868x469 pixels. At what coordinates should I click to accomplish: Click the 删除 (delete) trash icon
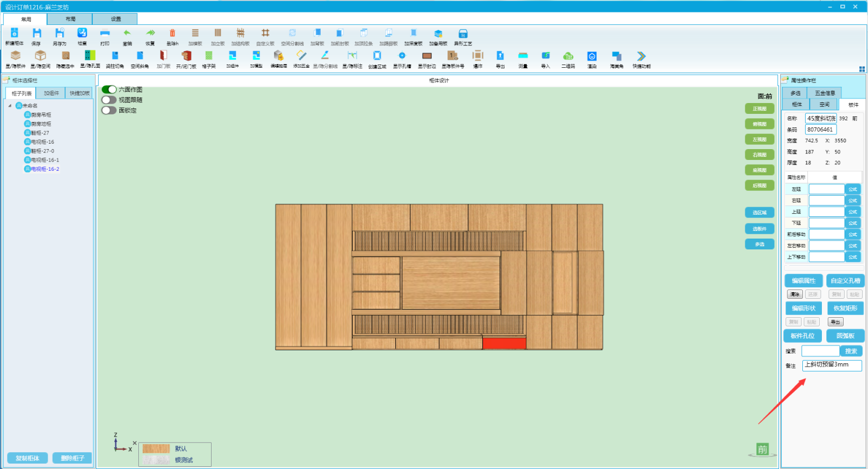tap(173, 34)
